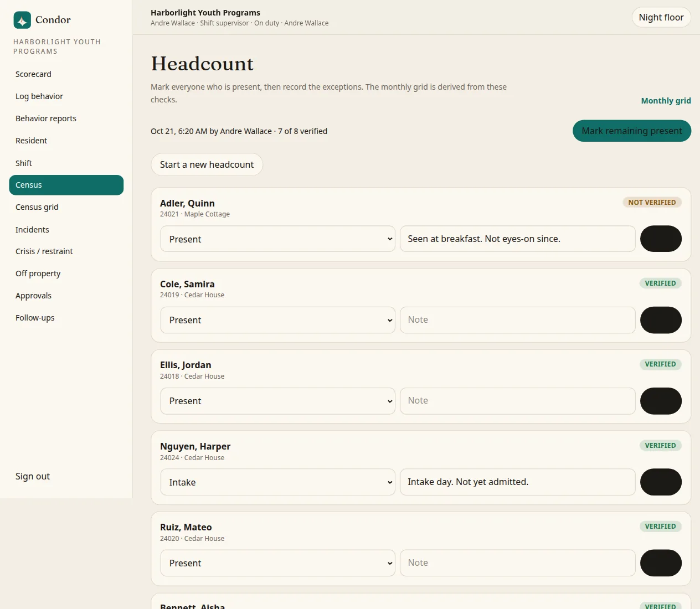Screen dimensions: 700x609
Task: Click '24024 · Cedar House' under Nguyen
Action: click(x=192, y=458)
